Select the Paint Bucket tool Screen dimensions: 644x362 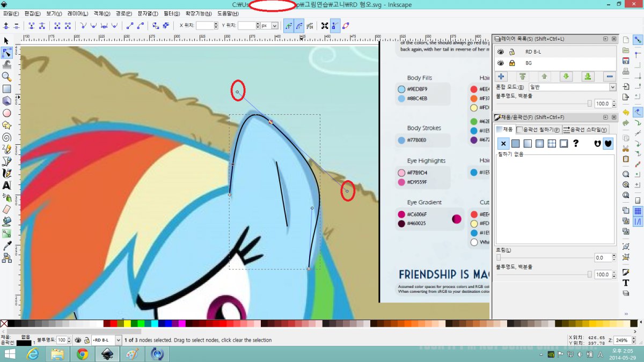(6, 221)
